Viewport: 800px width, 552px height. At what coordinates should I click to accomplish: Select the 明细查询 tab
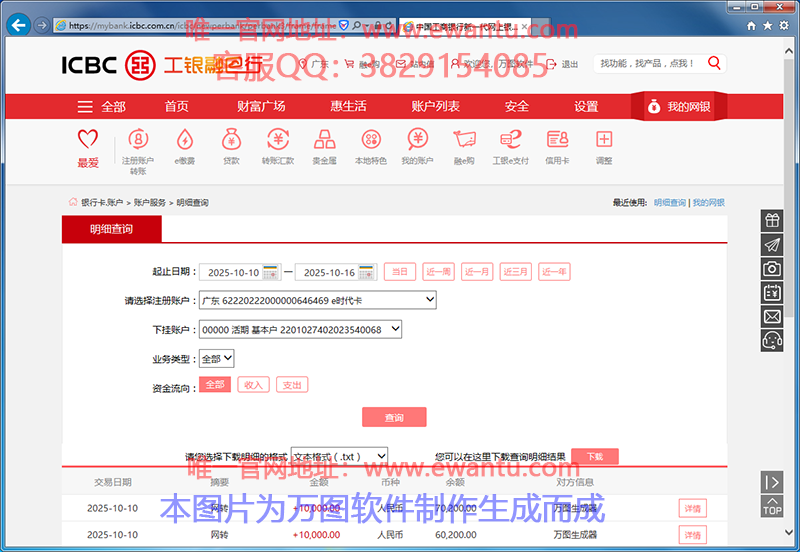[112, 229]
